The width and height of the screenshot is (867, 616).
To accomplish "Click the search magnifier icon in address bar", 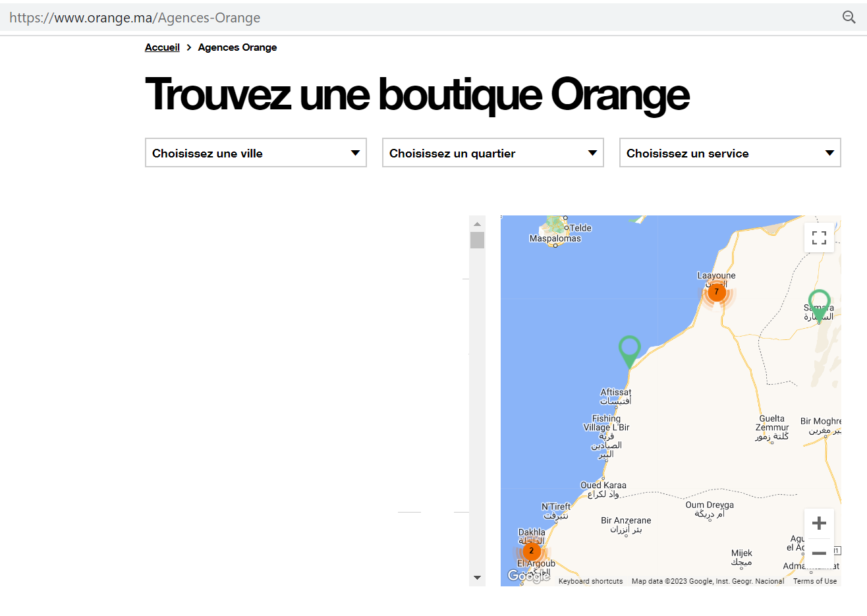I will pos(849,17).
